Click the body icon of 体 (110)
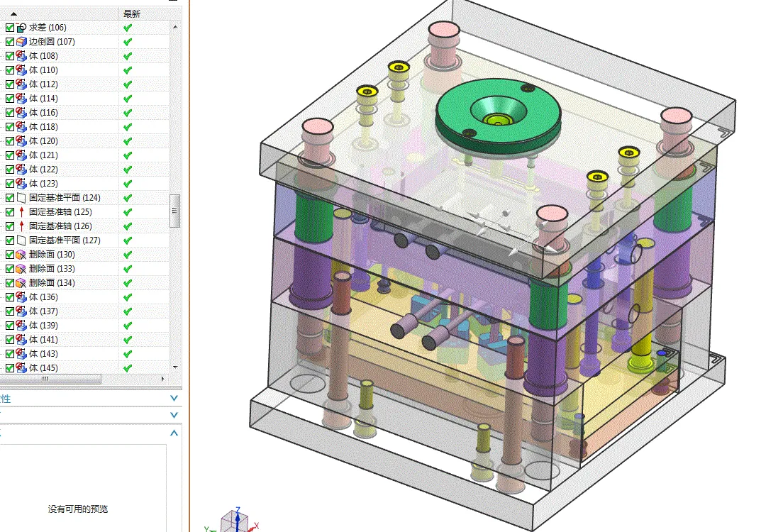The image size is (783, 532). (21, 70)
